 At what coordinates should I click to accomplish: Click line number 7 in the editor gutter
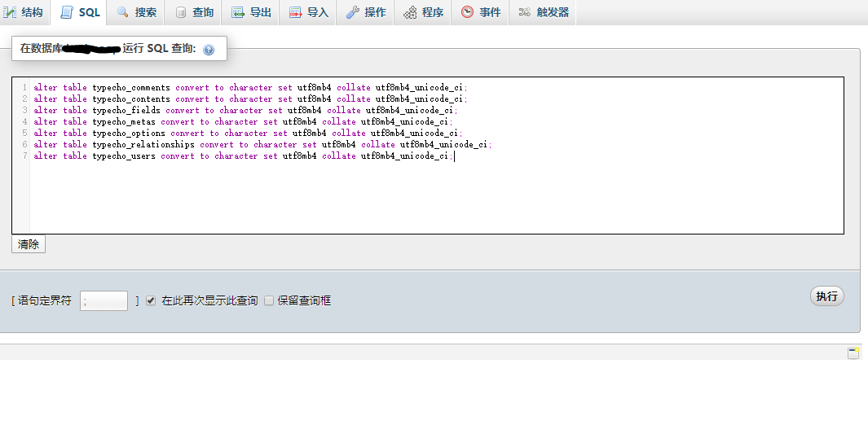pos(24,156)
